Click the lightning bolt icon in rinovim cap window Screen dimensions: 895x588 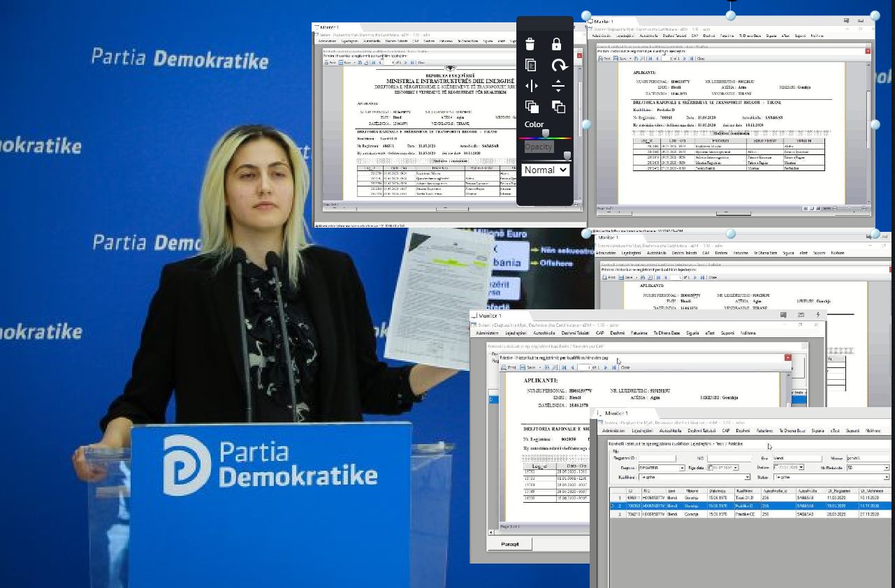click(x=818, y=315)
